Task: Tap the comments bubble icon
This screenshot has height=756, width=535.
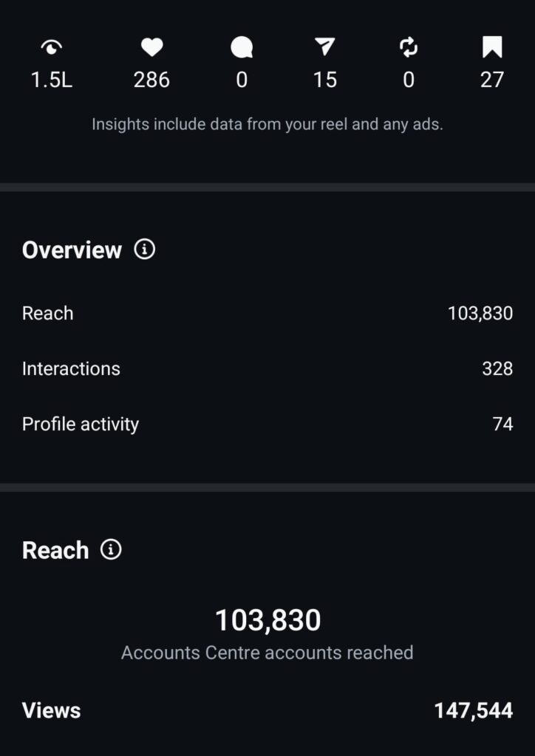Action: point(242,48)
